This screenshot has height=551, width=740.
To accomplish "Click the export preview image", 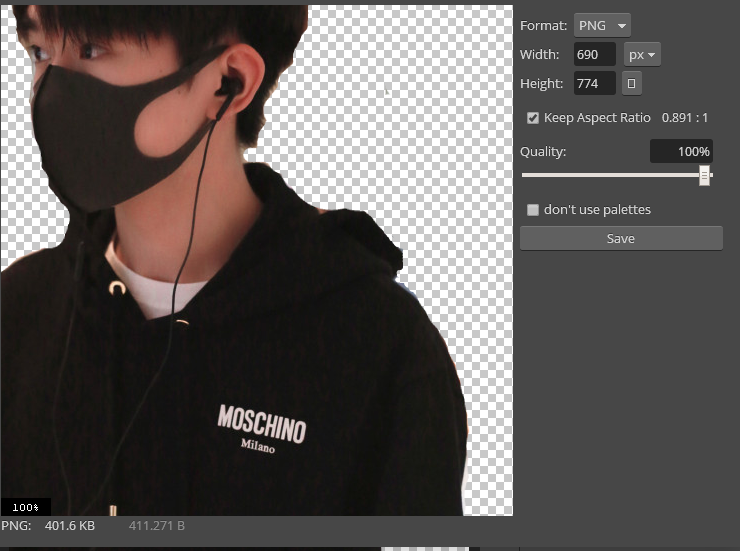I will pos(256,260).
